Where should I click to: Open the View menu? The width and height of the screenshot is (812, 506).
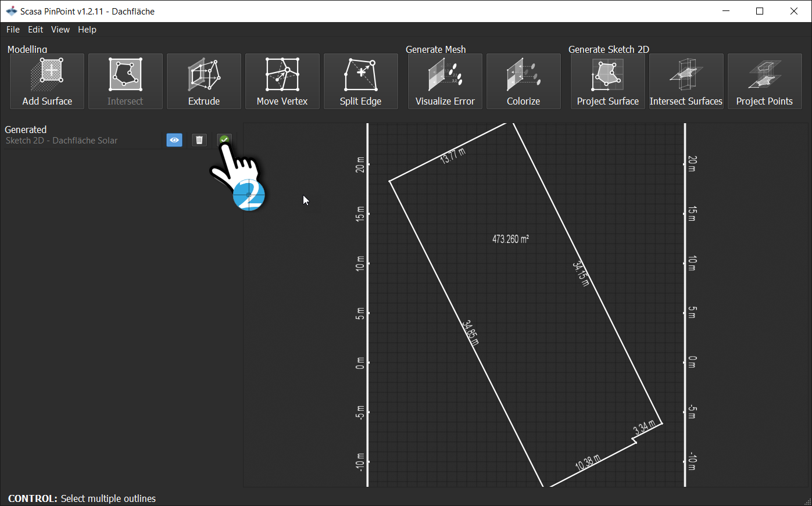[x=60, y=30]
